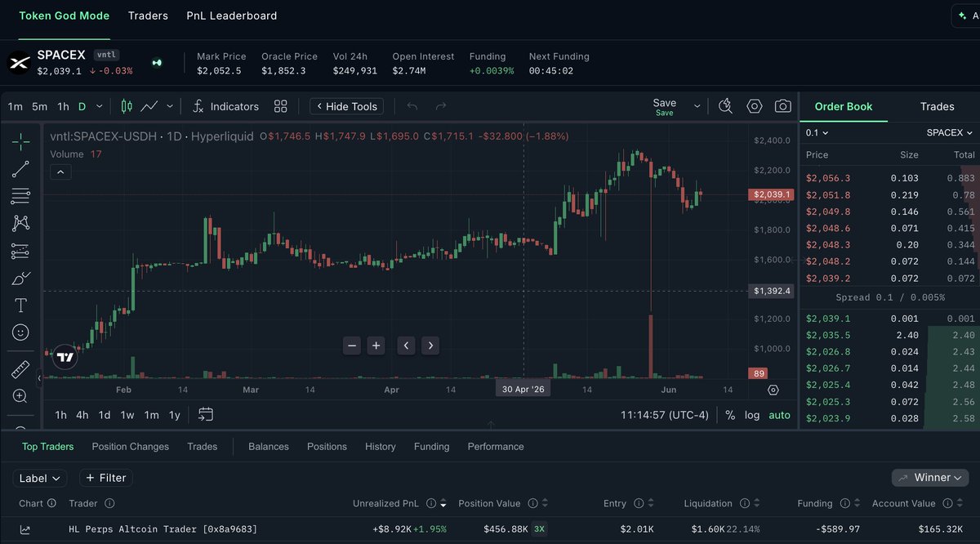This screenshot has width=980, height=544.
Task: Undo the last chart action
Action: pos(412,106)
